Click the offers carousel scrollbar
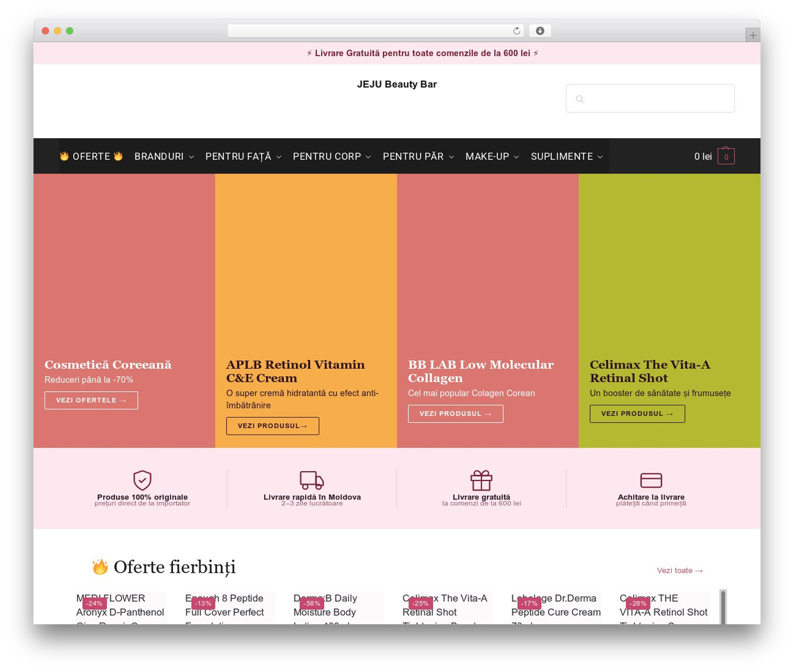This screenshot has width=794, height=672. pyautogui.click(x=723, y=607)
